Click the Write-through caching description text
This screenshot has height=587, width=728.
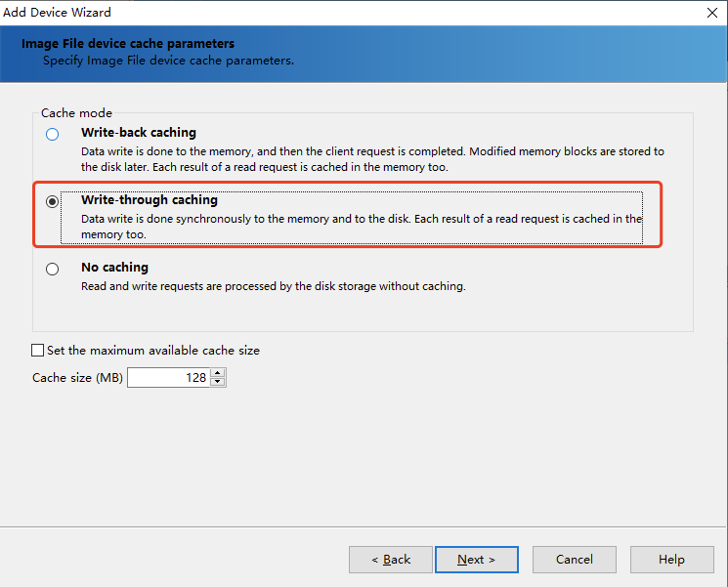click(362, 227)
